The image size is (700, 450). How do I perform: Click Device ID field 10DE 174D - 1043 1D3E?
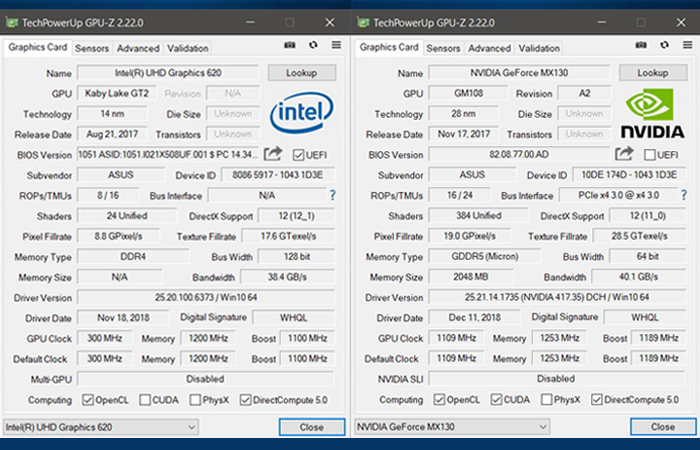(629, 175)
